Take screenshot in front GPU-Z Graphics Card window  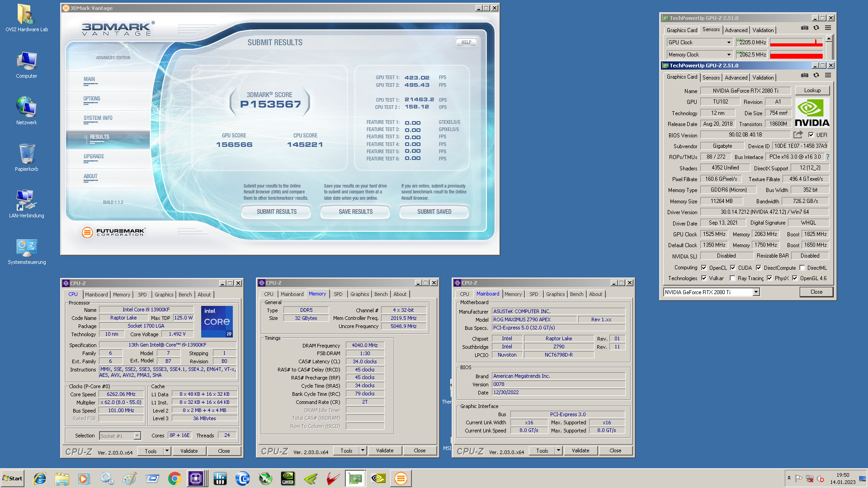[x=805, y=75]
